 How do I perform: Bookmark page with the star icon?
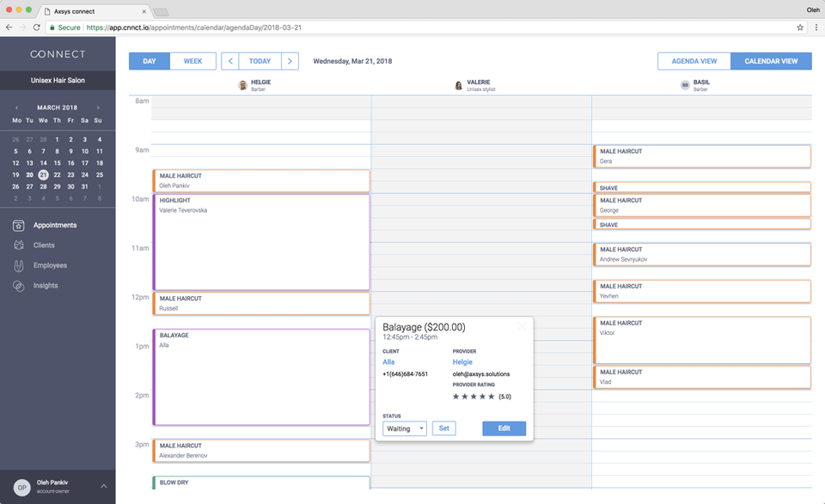tap(800, 27)
